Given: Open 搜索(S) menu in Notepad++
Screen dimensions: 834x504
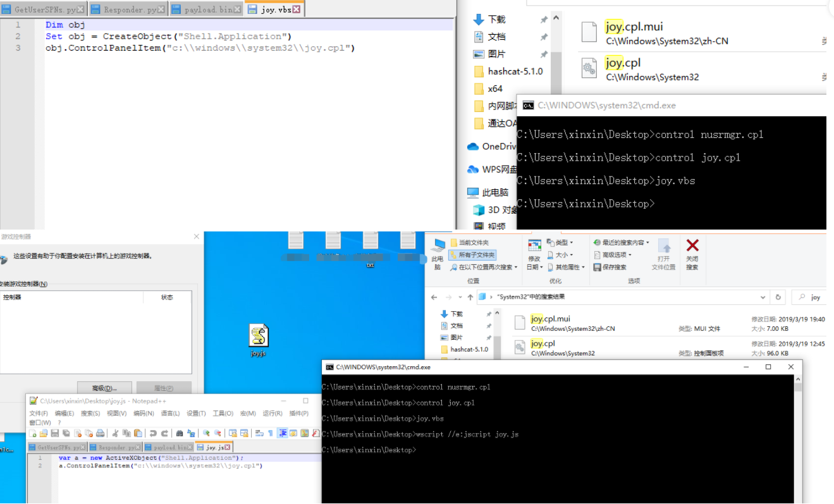Looking at the screenshot, I should tap(90, 414).
